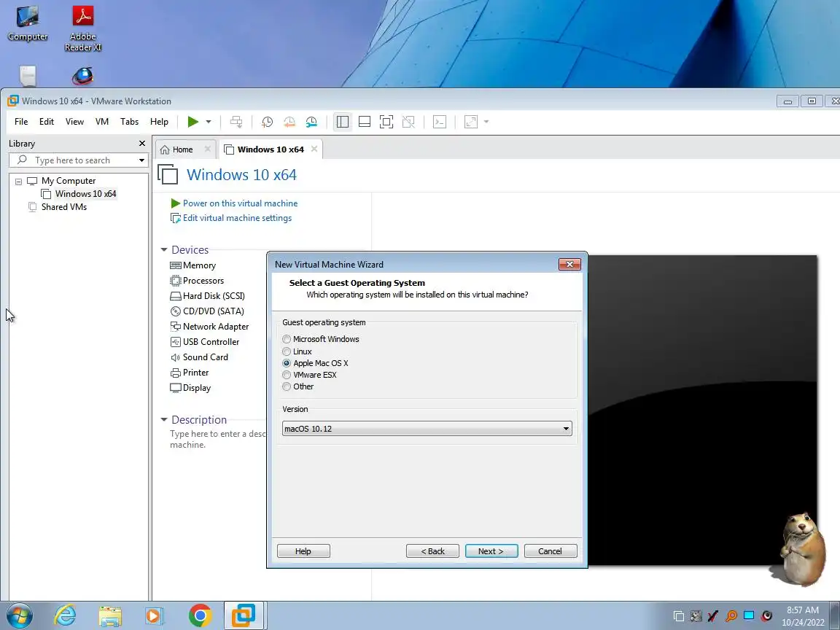Click the description text entry area
The width and height of the screenshot is (840, 630).
217,439
